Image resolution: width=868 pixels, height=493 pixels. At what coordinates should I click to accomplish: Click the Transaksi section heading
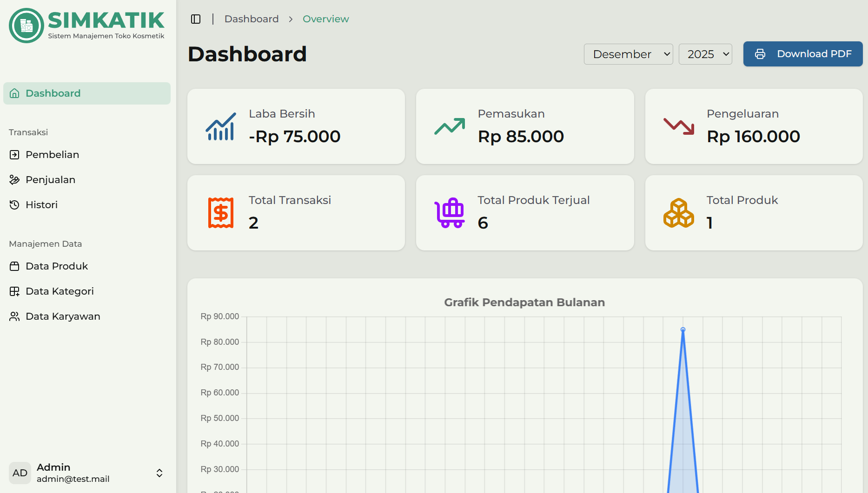pos(28,132)
